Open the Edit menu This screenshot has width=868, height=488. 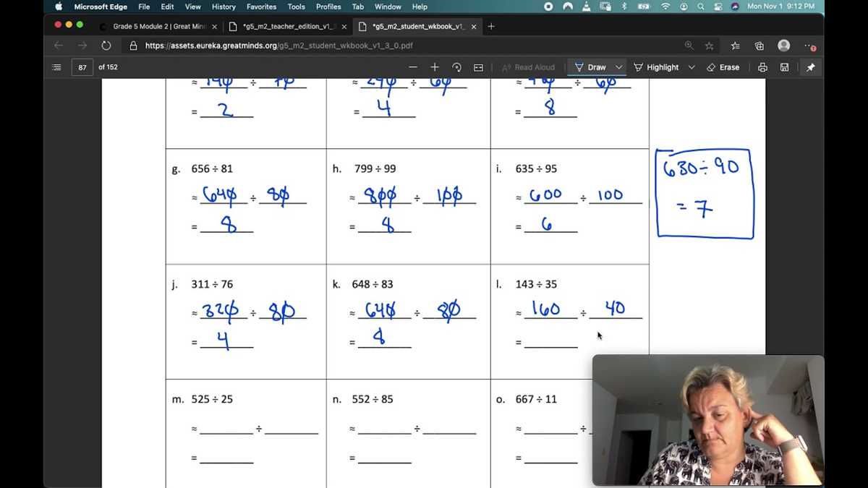coord(167,7)
